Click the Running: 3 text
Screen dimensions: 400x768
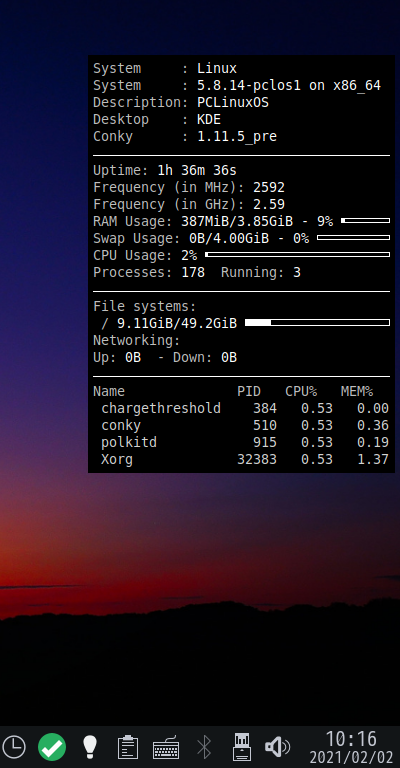pyautogui.click(x=261, y=272)
